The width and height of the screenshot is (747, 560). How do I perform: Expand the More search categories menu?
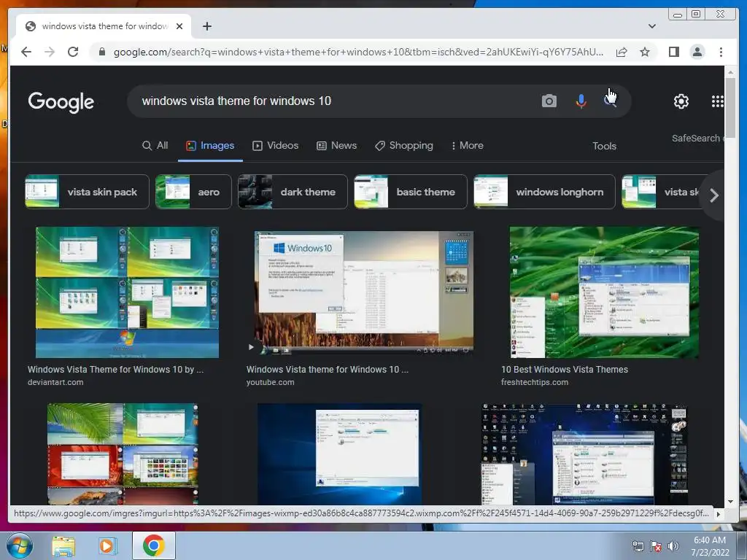(x=467, y=146)
